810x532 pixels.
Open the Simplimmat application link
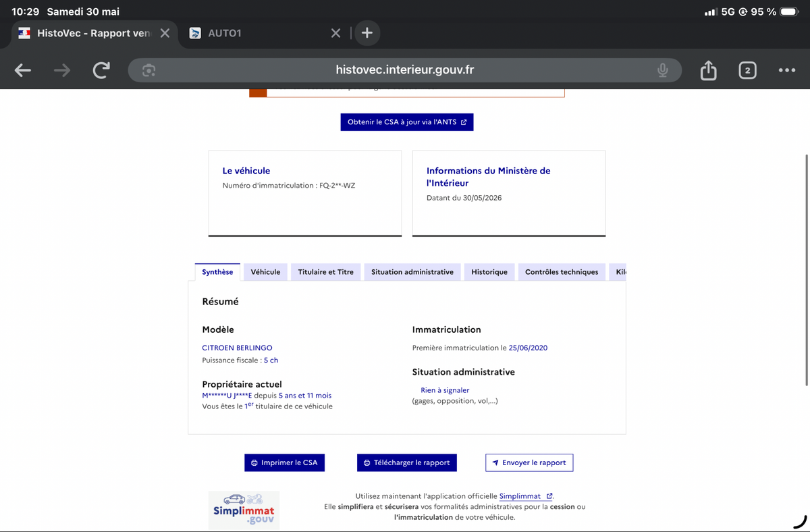[526, 496]
